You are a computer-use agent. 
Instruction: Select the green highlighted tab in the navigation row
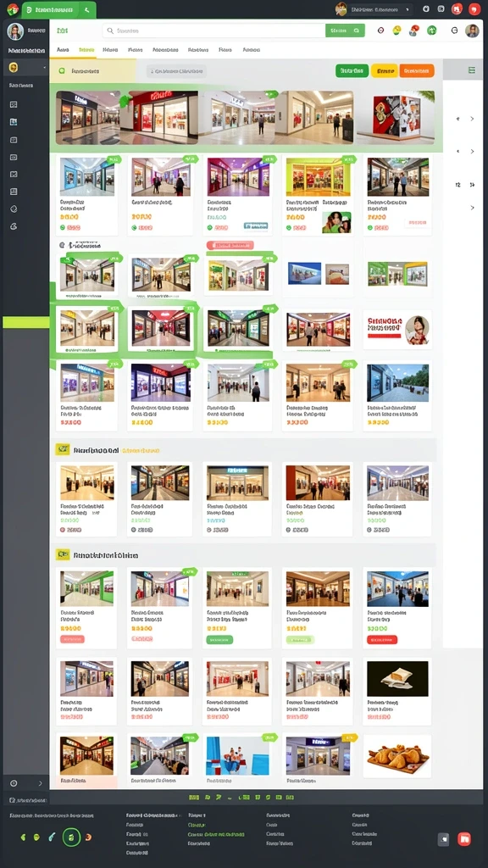click(86, 50)
